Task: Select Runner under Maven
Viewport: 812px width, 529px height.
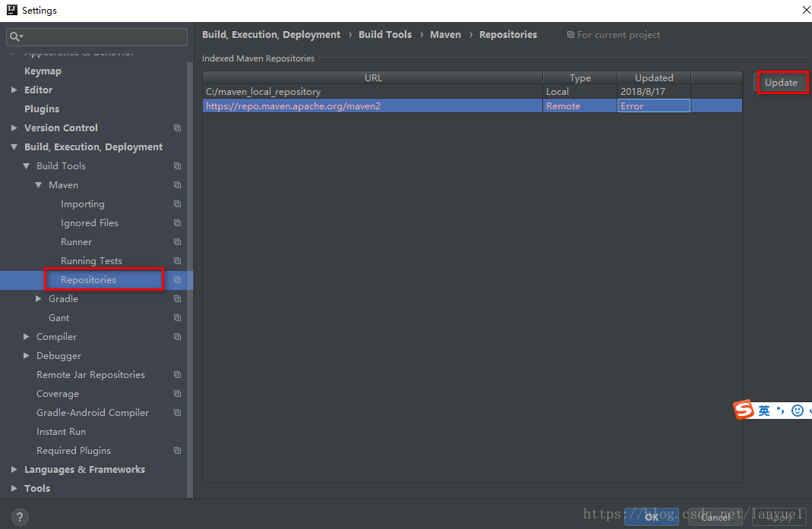Action: click(x=76, y=241)
